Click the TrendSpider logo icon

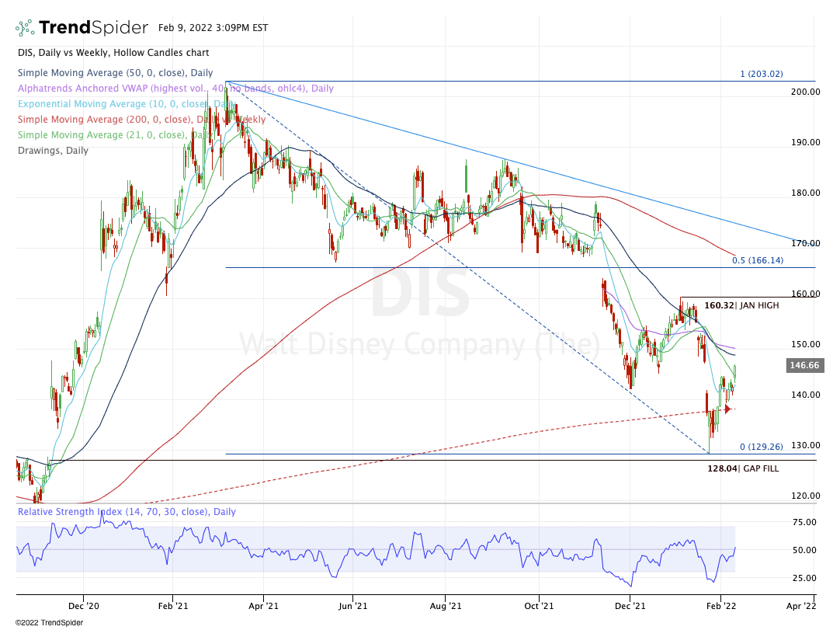25,28
